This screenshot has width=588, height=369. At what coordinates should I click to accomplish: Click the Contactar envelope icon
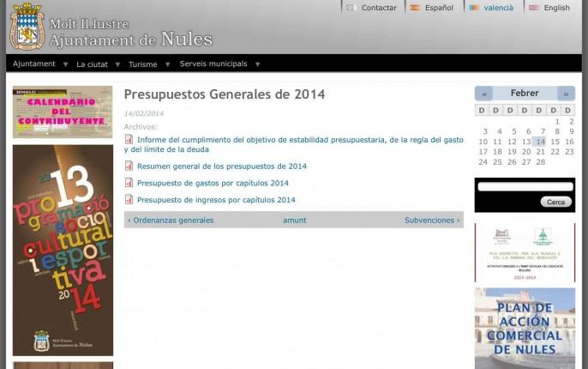coord(351,8)
